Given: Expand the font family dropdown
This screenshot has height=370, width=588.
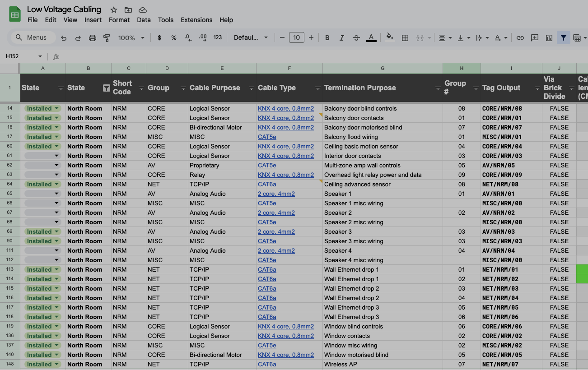Looking at the screenshot, I should [251, 38].
